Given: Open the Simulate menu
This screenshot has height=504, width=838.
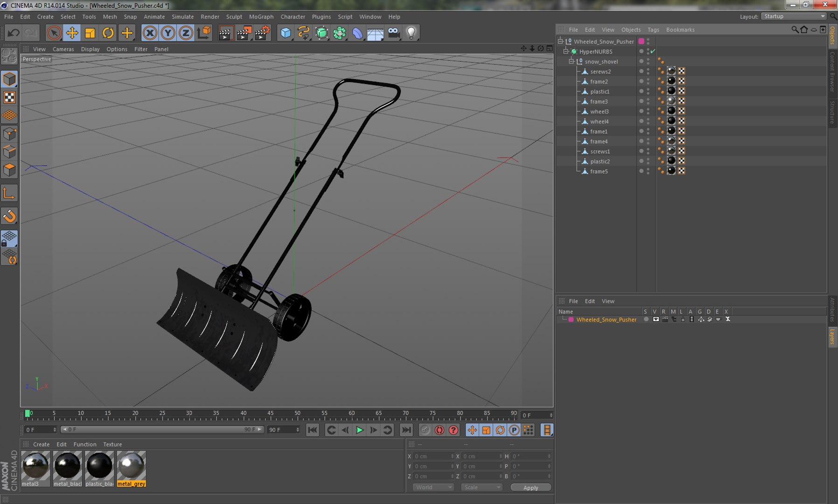Looking at the screenshot, I should click(x=182, y=16).
